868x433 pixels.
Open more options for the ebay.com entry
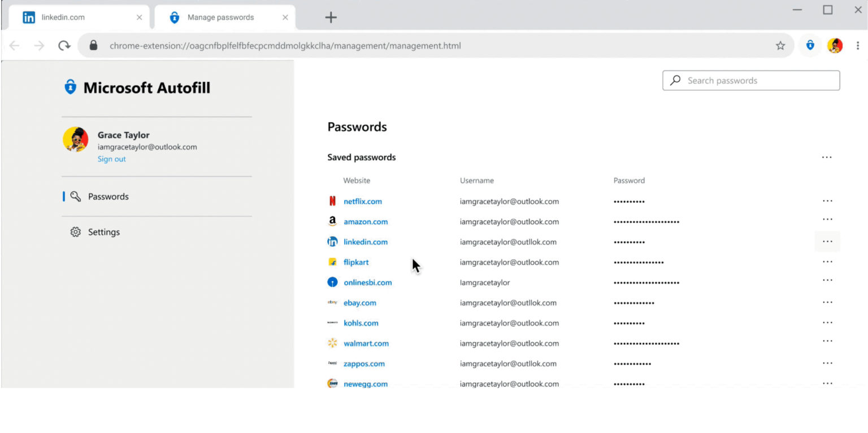[827, 303]
